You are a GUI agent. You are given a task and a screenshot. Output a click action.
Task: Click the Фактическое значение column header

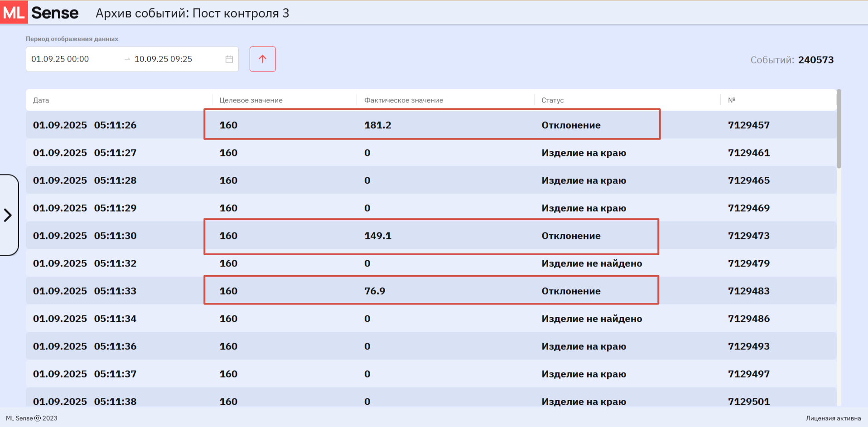403,100
